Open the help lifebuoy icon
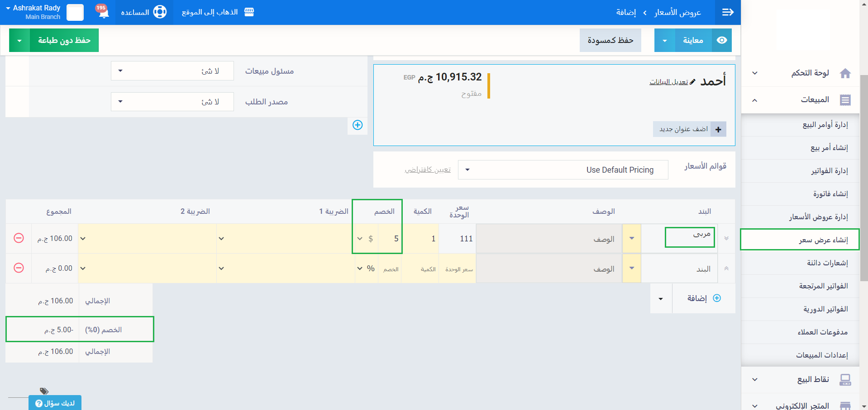The width and height of the screenshot is (868, 410). (160, 12)
